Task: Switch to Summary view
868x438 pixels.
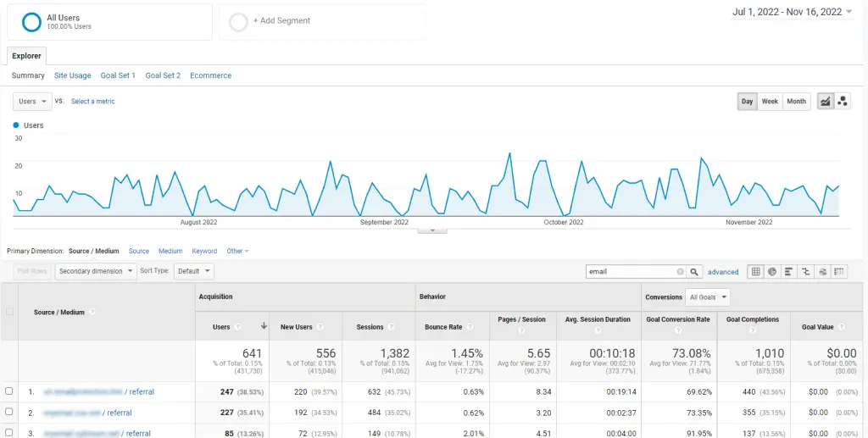Action: pyautogui.click(x=28, y=75)
